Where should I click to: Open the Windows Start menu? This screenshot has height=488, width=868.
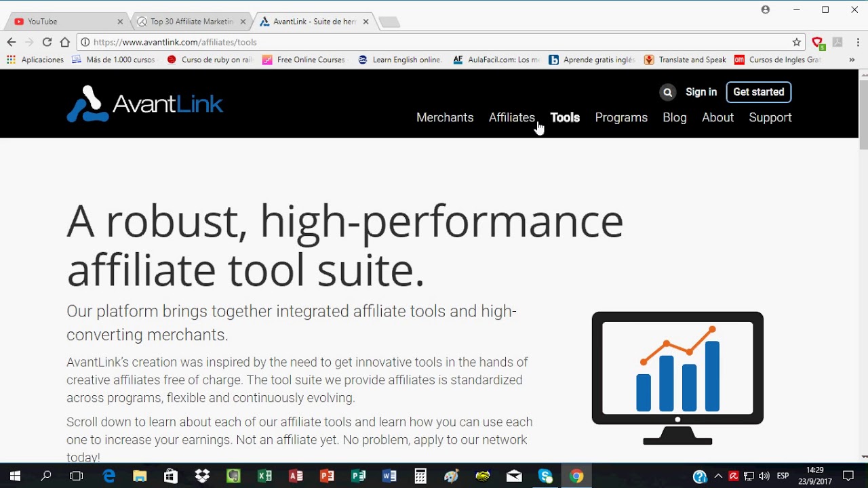pos(15,476)
